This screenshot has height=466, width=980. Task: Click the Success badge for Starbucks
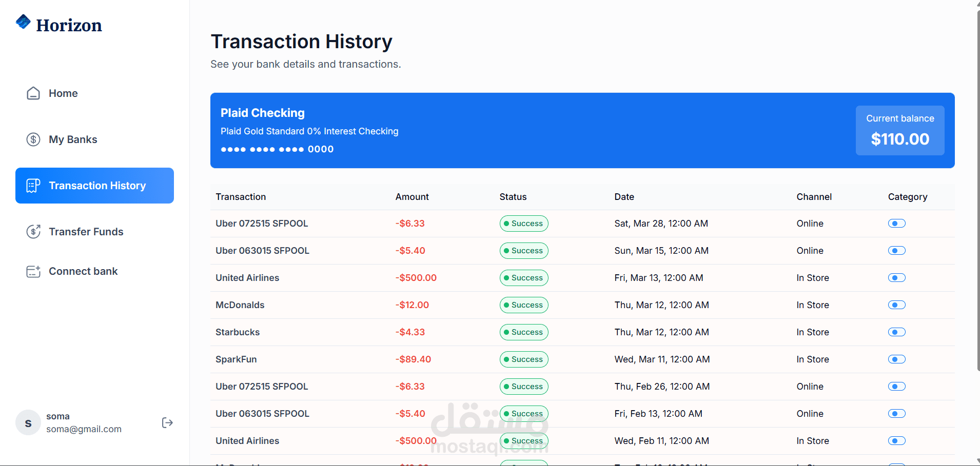pos(524,332)
